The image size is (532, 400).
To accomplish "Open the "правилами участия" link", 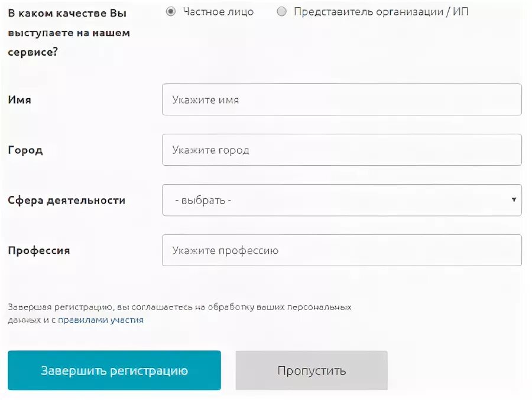I will coord(100,320).
